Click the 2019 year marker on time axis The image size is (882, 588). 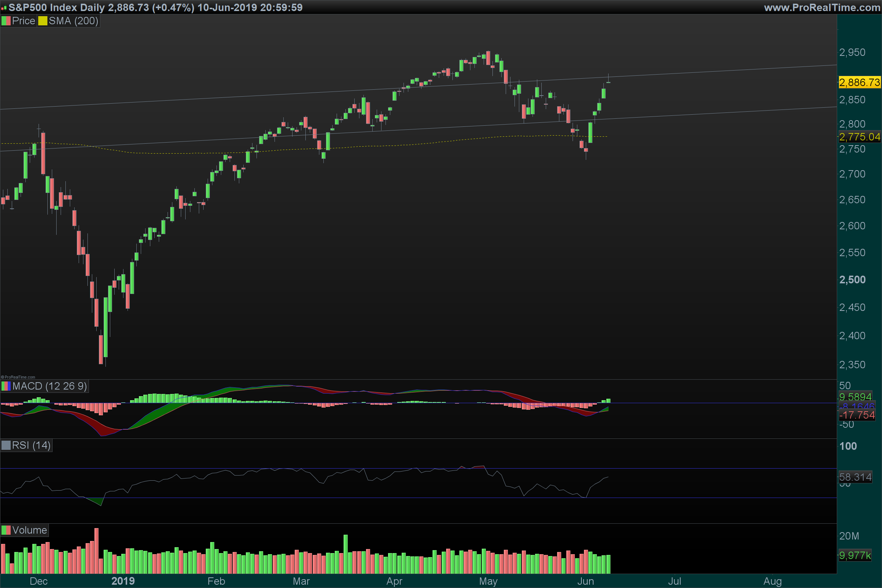point(123,581)
